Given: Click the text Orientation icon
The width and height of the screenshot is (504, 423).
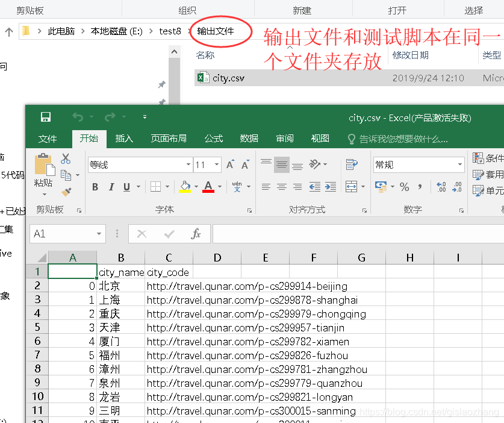Looking at the screenshot, I should [315, 164].
